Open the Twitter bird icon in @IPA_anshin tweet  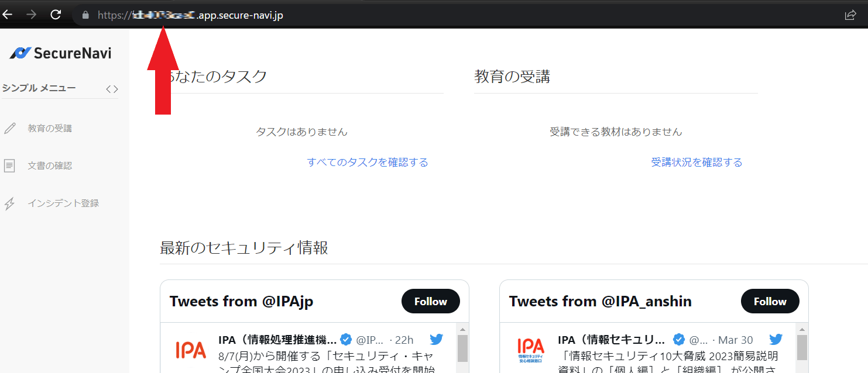click(x=776, y=339)
